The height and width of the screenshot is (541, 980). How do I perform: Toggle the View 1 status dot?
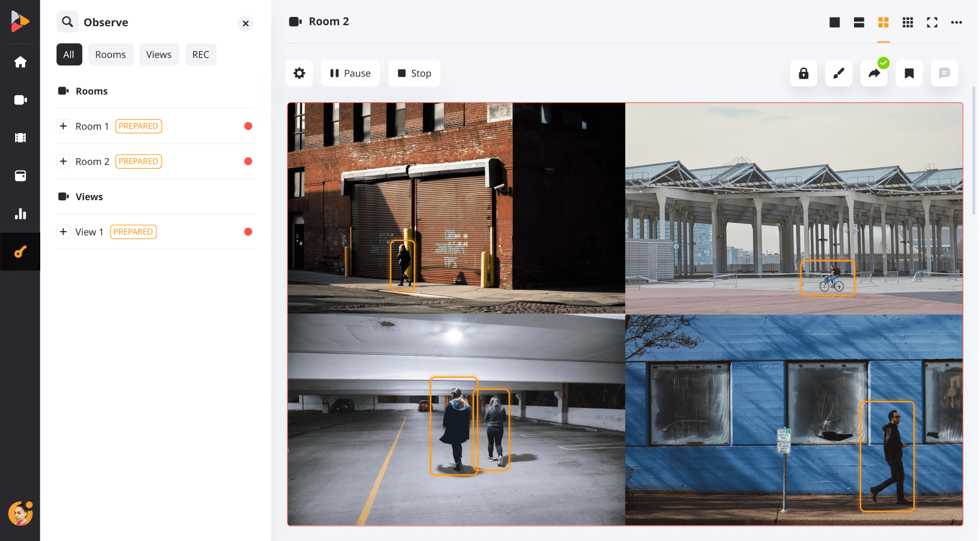pyautogui.click(x=249, y=232)
